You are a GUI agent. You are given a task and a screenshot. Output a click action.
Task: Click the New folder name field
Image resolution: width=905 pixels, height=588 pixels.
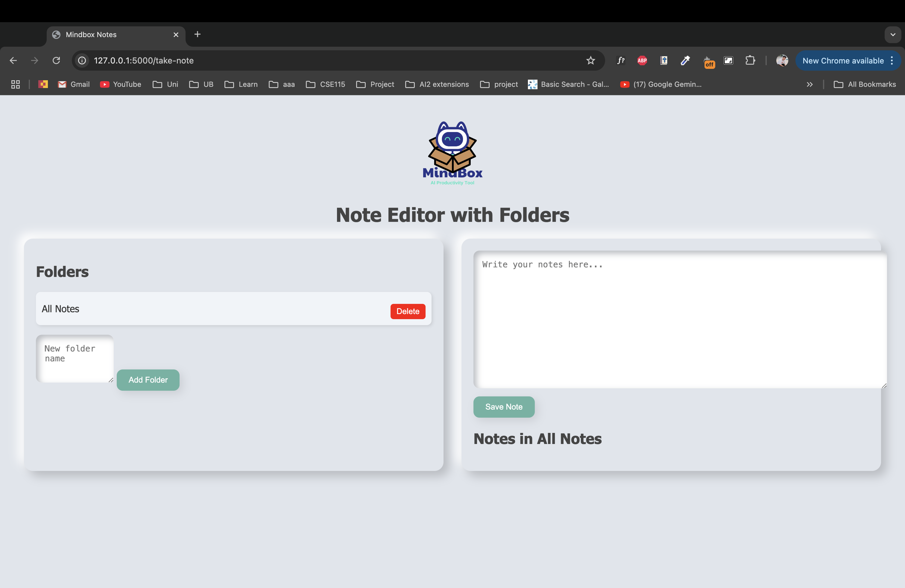click(75, 358)
